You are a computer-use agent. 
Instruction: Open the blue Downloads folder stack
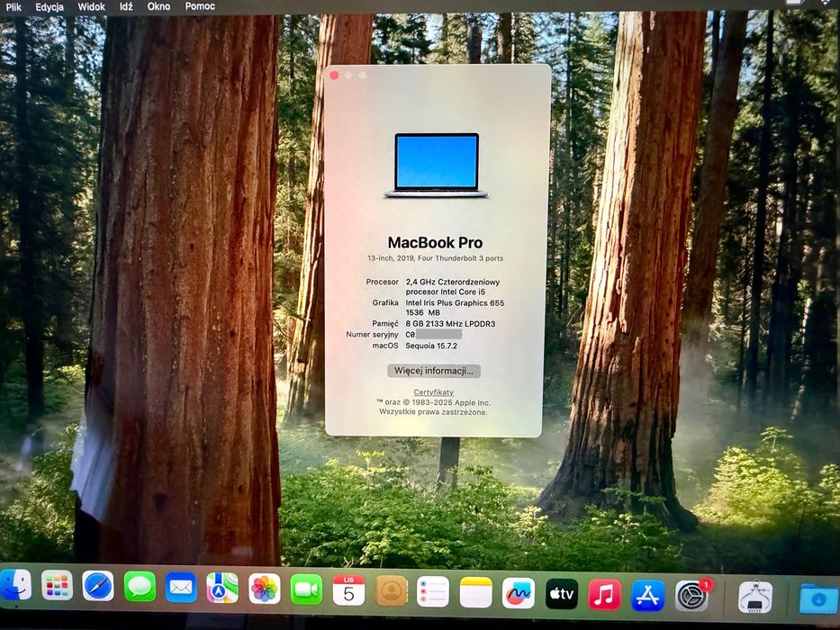point(819,598)
